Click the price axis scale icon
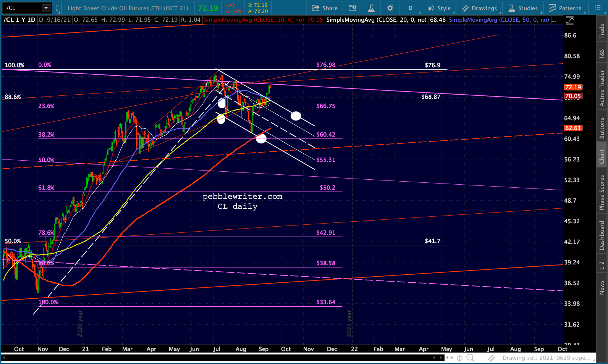 pyautogui.click(x=569, y=21)
